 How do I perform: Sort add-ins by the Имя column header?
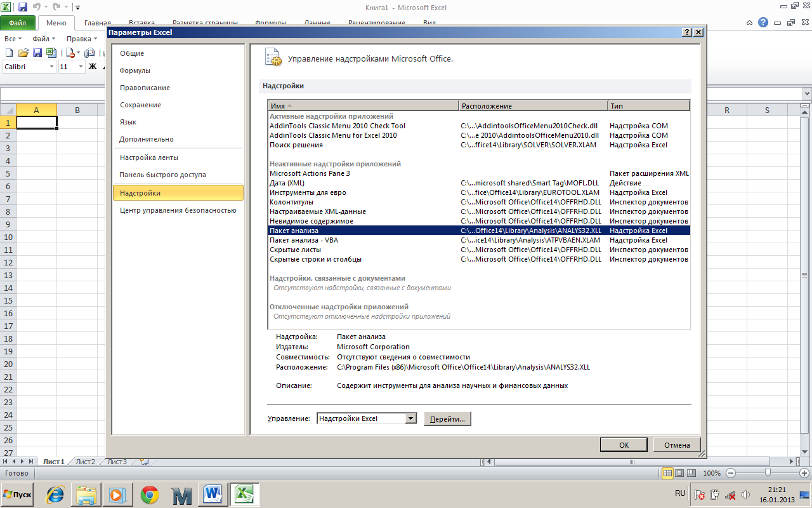coord(363,106)
